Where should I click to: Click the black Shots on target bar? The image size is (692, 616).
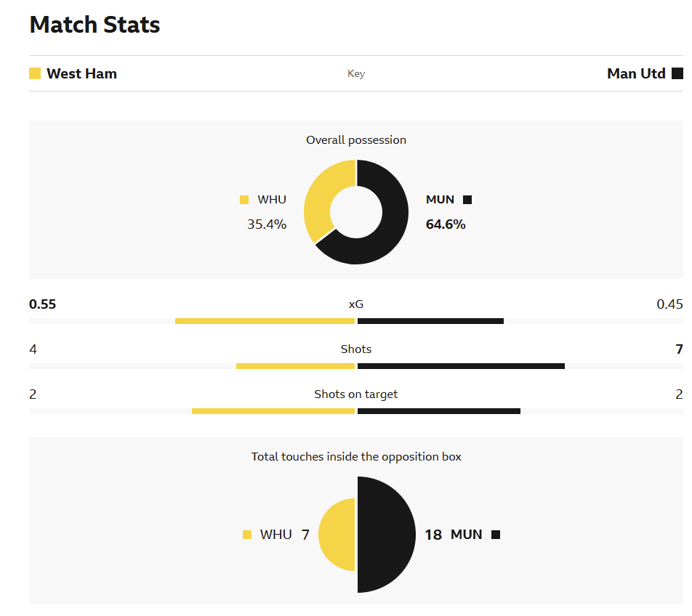[x=439, y=411]
